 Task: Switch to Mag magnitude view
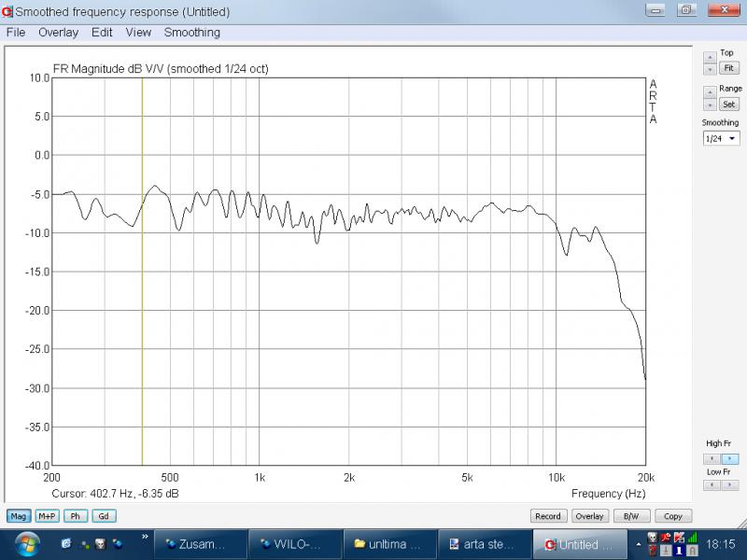pyautogui.click(x=18, y=516)
